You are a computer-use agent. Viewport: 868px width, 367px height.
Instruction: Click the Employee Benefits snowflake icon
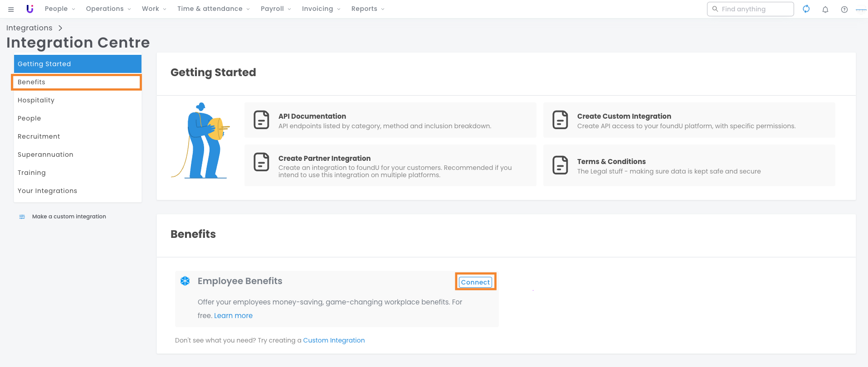click(x=185, y=281)
